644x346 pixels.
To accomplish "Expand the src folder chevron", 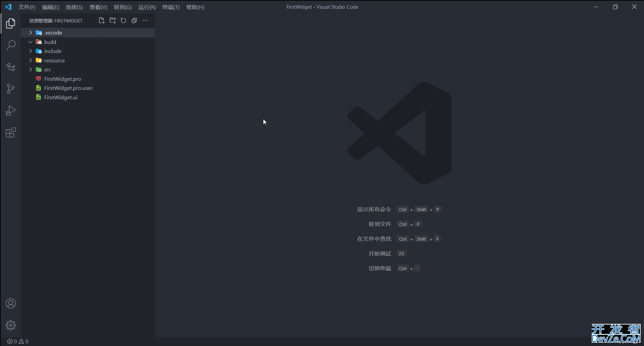I will pyautogui.click(x=30, y=69).
